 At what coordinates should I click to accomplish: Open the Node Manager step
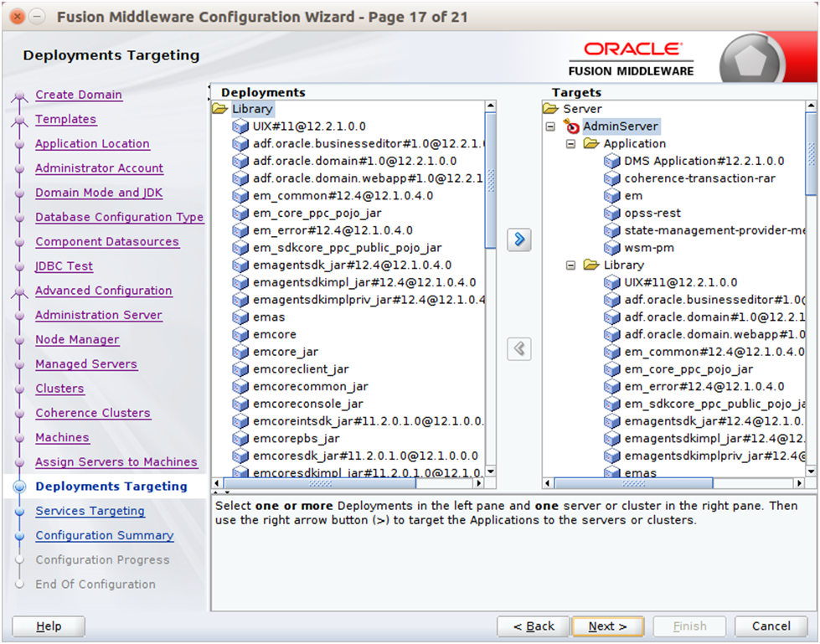point(77,340)
